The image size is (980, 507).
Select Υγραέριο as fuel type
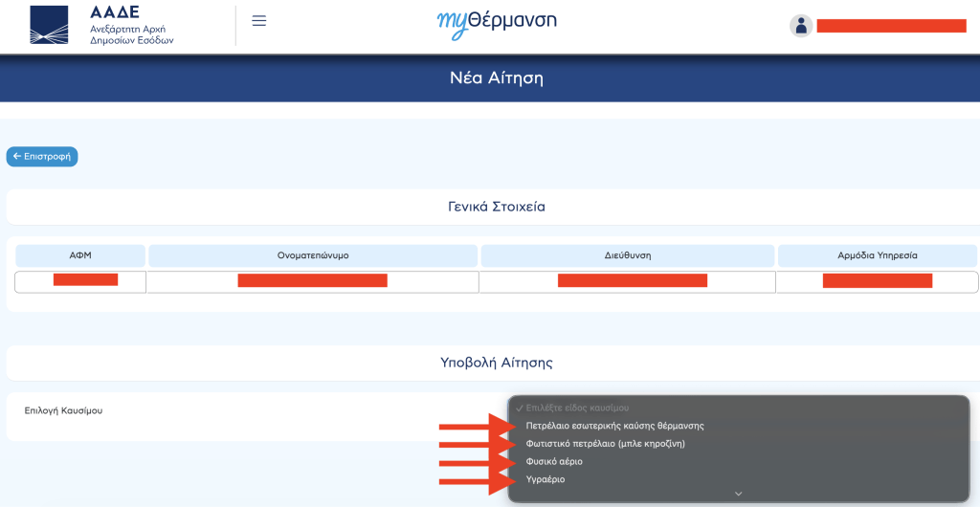pos(546,479)
